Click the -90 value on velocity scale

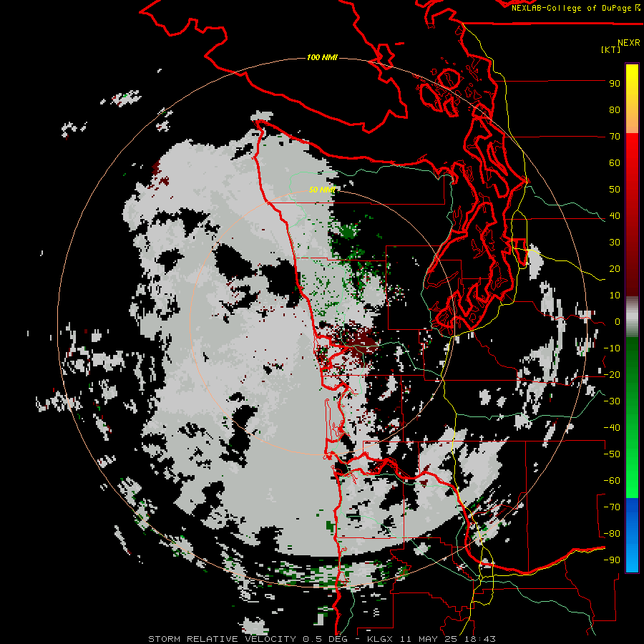pos(612,560)
